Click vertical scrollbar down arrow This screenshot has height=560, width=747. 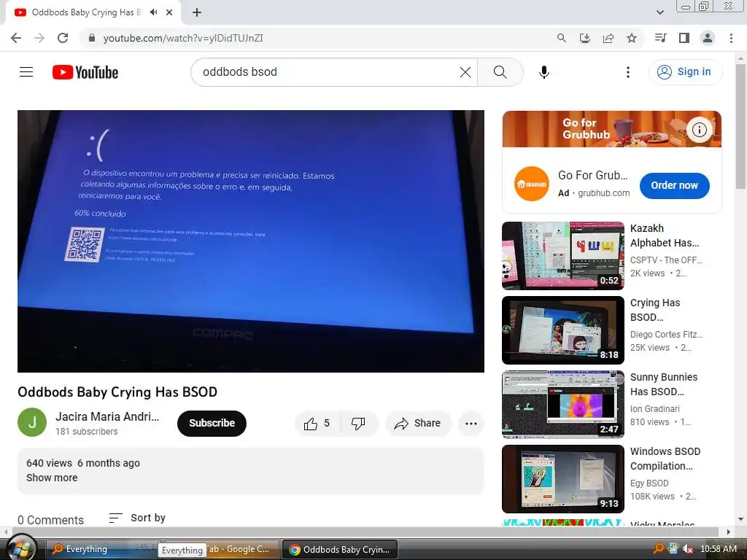[x=741, y=518]
